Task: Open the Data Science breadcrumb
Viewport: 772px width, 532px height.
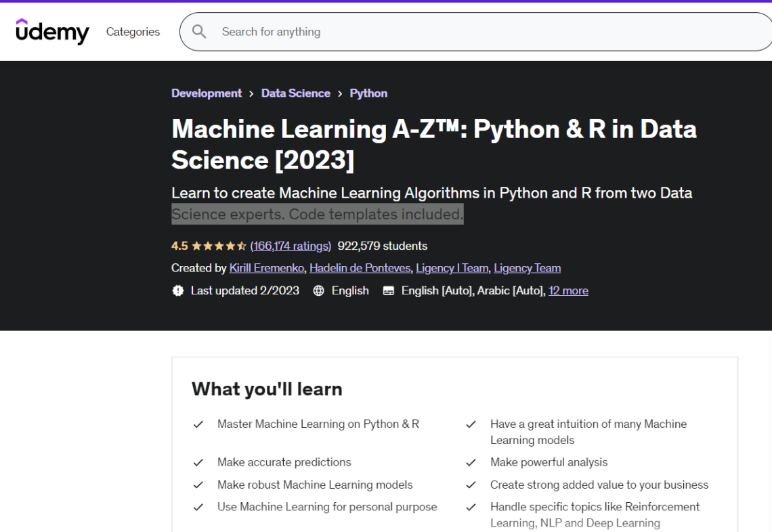Action: click(295, 93)
